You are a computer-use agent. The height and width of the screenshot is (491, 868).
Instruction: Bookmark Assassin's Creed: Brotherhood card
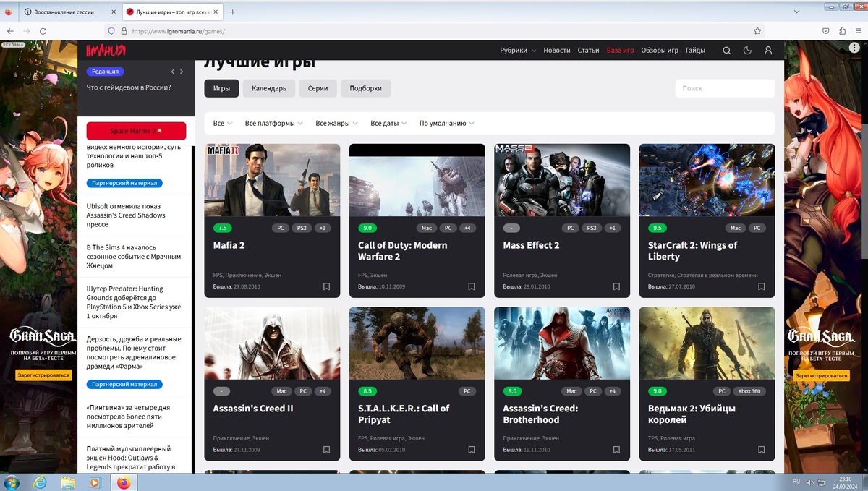tap(616, 450)
